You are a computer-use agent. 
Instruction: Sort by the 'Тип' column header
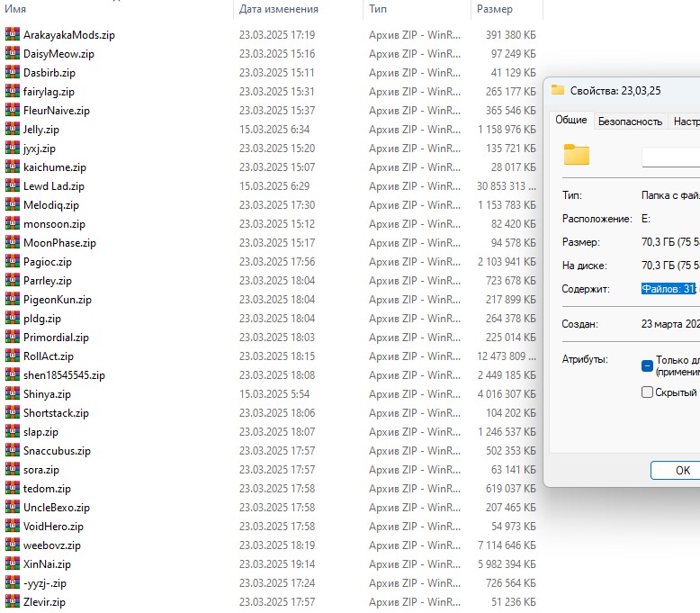point(378,9)
